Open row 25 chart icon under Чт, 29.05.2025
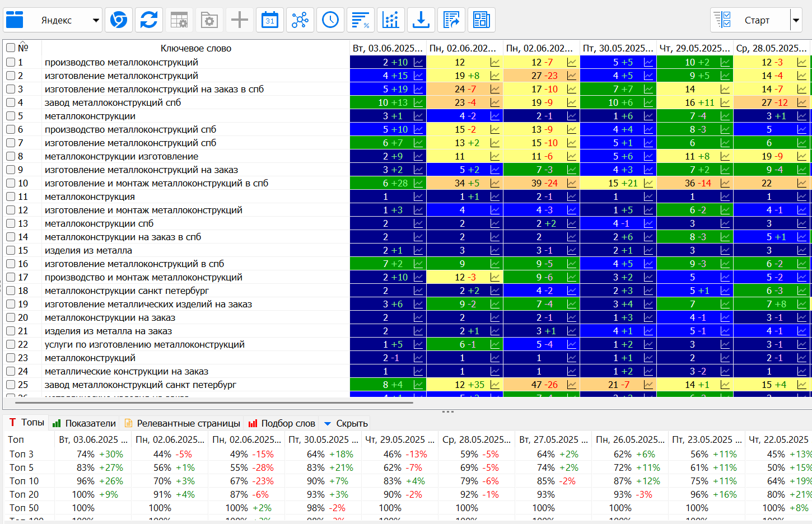The width and height of the screenshot is (812, 524). 725,385
